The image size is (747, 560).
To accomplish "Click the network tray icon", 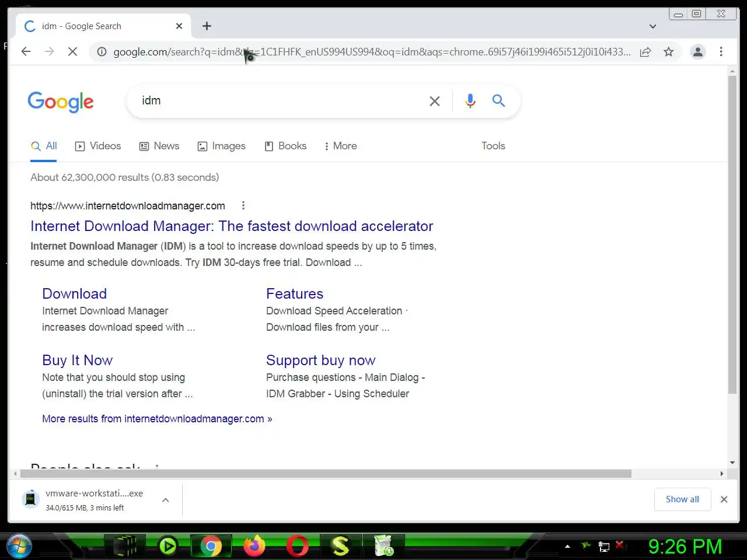I will pyautogui.click(x=604, y=547).
